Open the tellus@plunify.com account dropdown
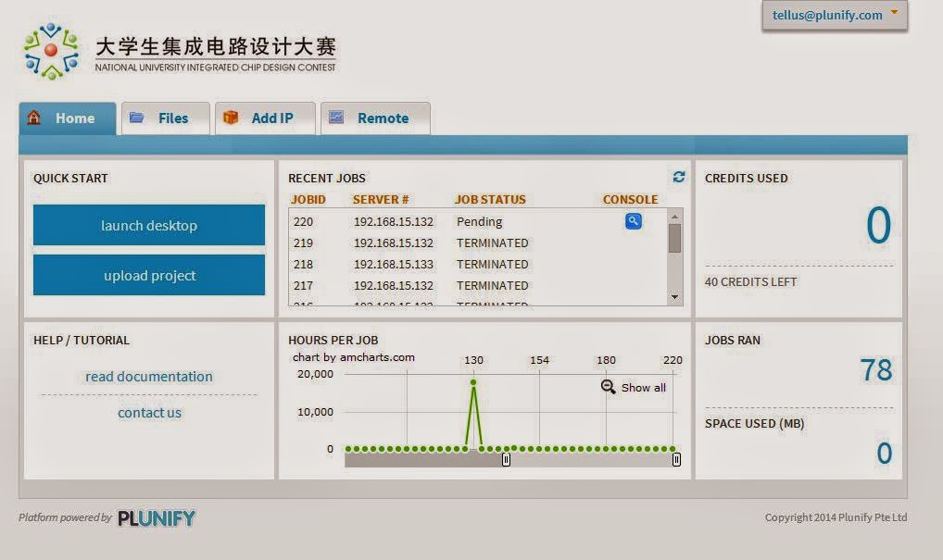This screenshot has height=560, width=943. (835, 15)
